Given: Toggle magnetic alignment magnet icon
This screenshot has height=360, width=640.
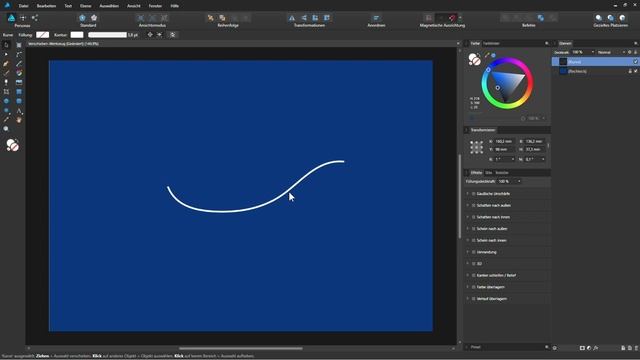Looking at the screenshot, I should [452, 18].
